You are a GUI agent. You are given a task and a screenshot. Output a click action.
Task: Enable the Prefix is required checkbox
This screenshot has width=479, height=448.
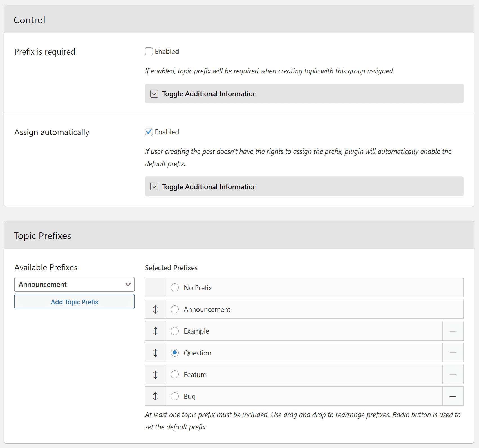click(149, 51)
